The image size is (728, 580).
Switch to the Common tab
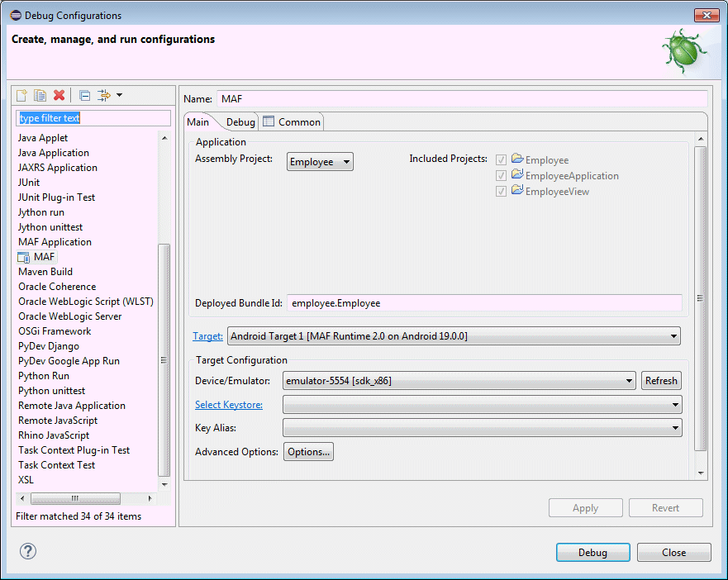[293, 122]
